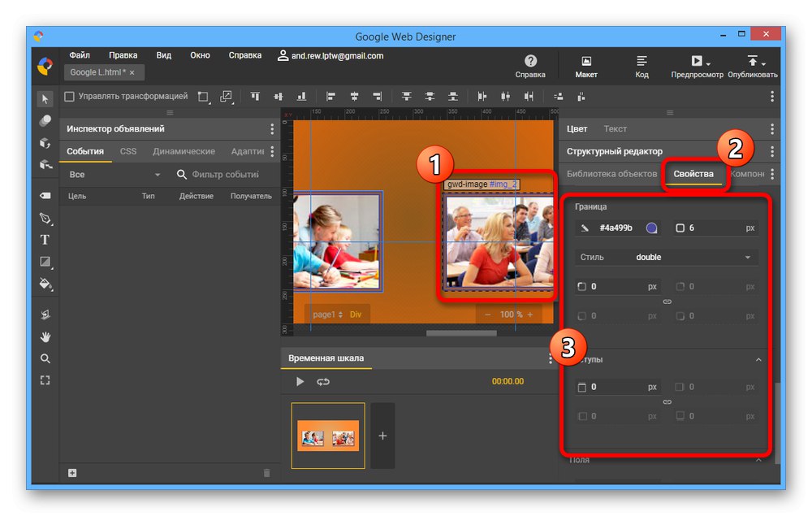Add a new page with plus thumbnail
Screen dimensions: 812x516
[382, 436]
